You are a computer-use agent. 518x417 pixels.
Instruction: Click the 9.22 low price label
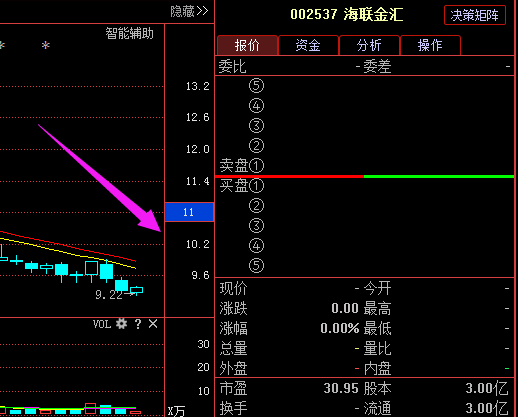(x=109, y=295)
